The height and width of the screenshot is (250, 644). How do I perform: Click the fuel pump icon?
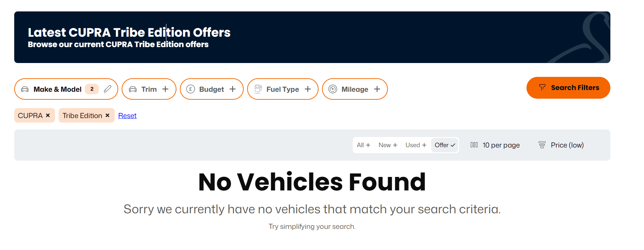[x=258, y=89]
